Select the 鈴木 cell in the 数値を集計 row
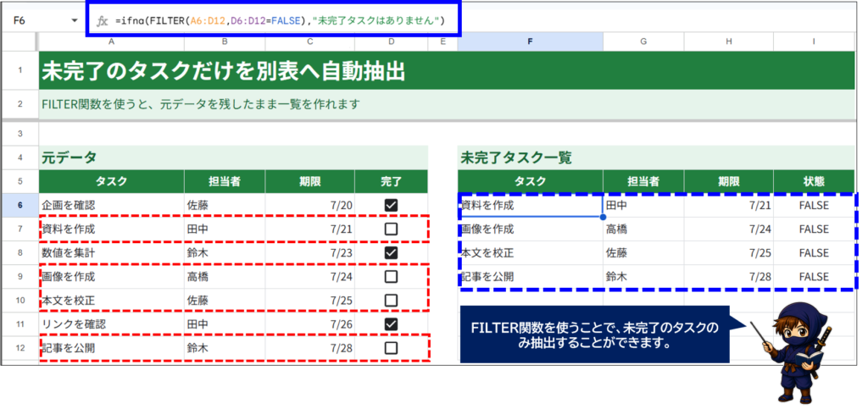 pos(225,252)
